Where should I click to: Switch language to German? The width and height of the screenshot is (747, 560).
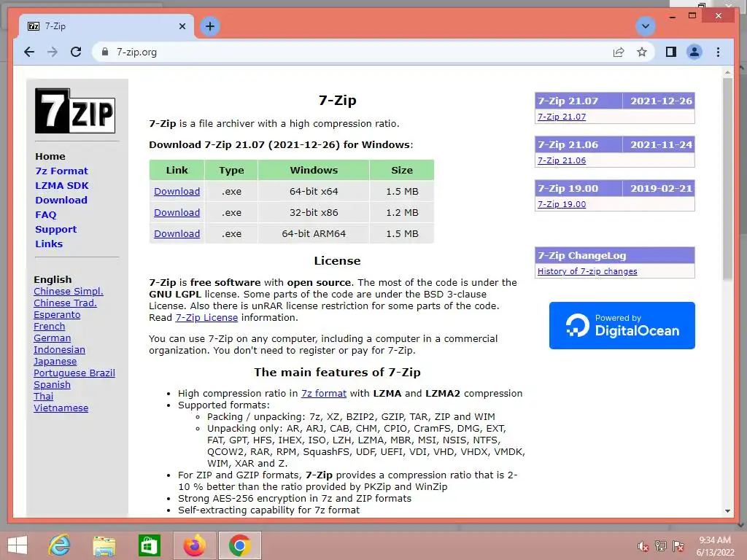click(52, 338)
